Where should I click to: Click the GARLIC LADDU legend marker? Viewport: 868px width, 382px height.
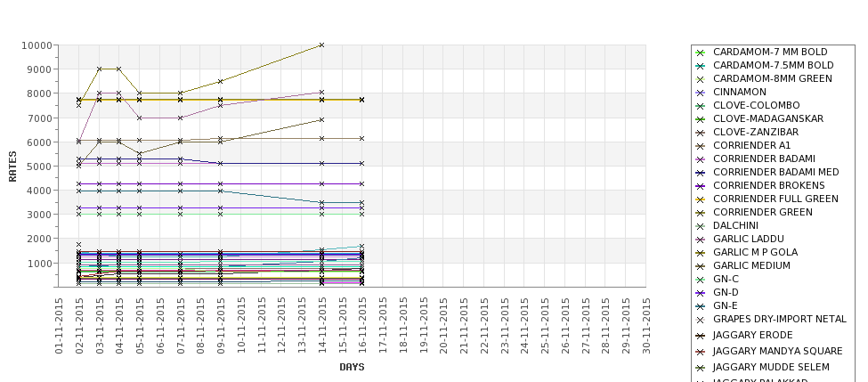(x=700, y=240)
